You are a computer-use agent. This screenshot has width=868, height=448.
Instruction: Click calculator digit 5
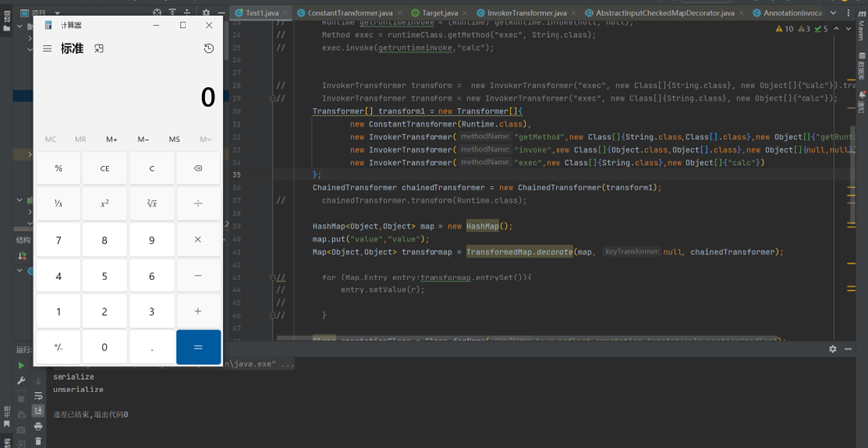104,276
